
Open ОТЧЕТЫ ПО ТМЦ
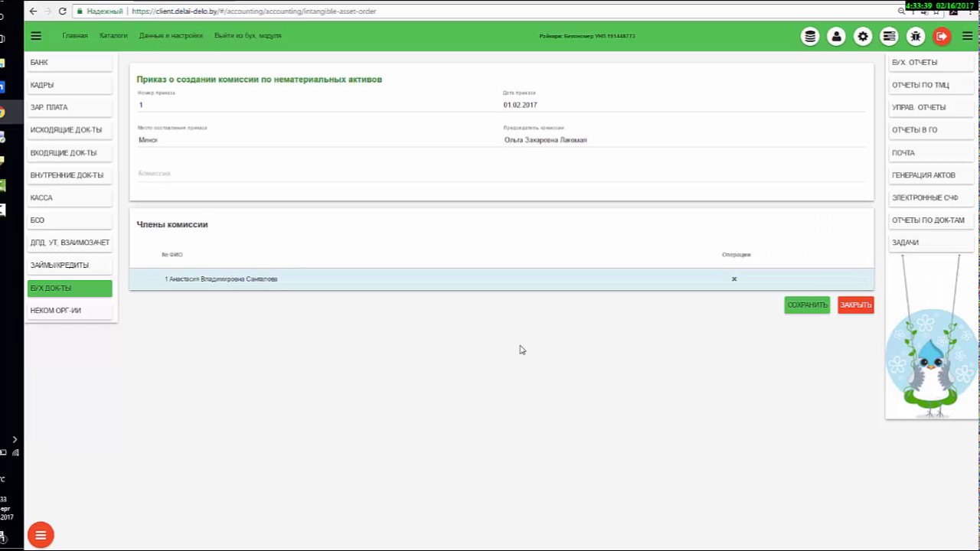[x=931, y=85]
